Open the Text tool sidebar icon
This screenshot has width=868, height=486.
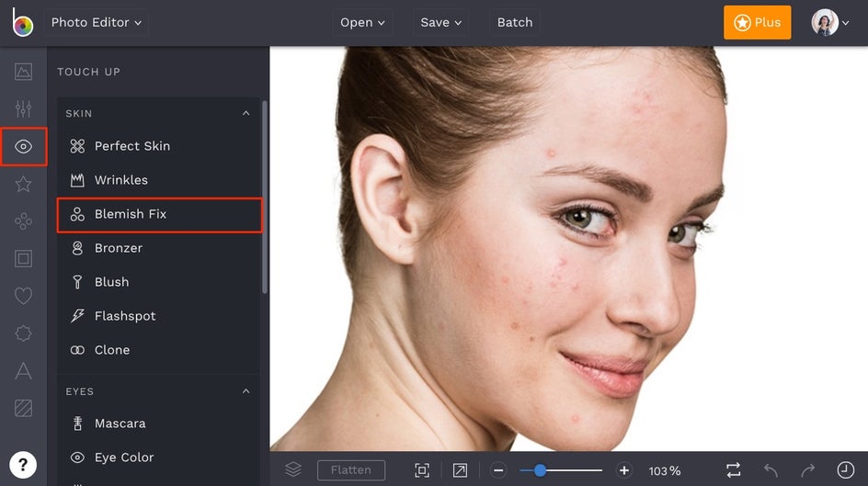click(x=23, y=370)
